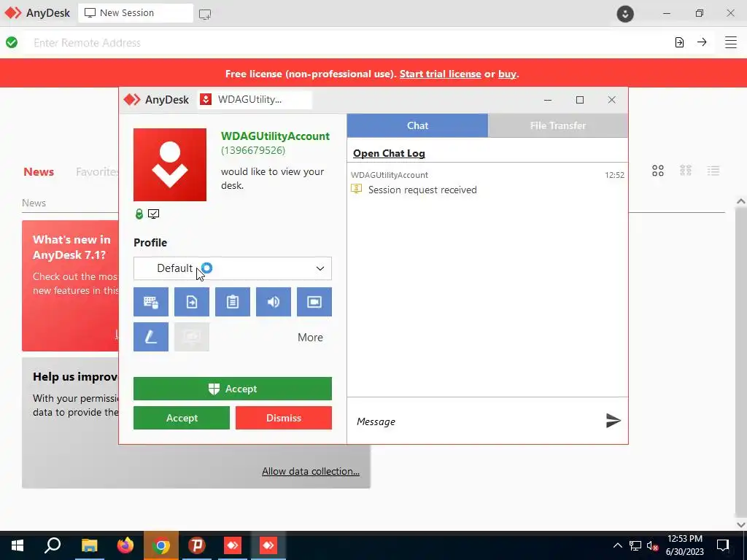
Task: Open the Windows notification center
Action: (x=723, y=545)
